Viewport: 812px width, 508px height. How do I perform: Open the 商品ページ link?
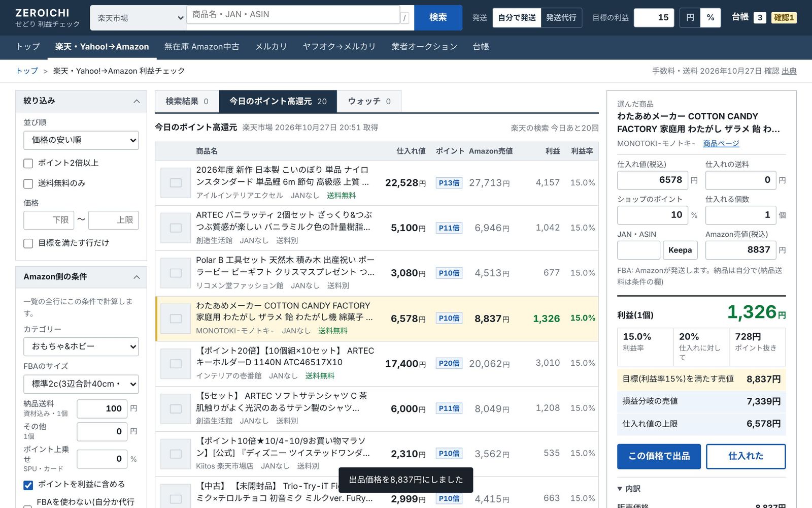[721, 144]
